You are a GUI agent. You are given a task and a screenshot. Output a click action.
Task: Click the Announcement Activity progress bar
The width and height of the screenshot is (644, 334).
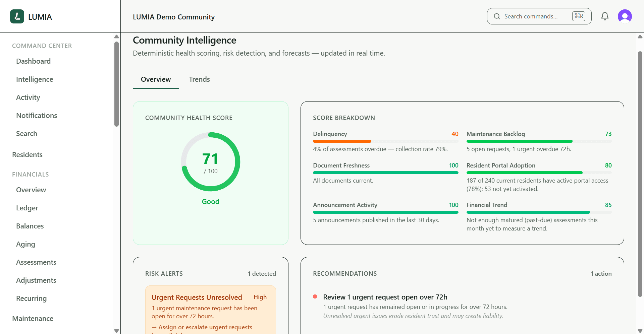coord(385,212)
